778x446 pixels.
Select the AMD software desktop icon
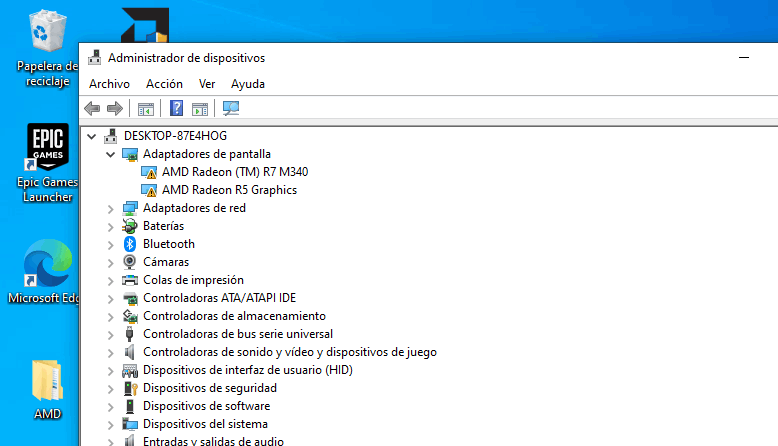(x=145, y=25)
